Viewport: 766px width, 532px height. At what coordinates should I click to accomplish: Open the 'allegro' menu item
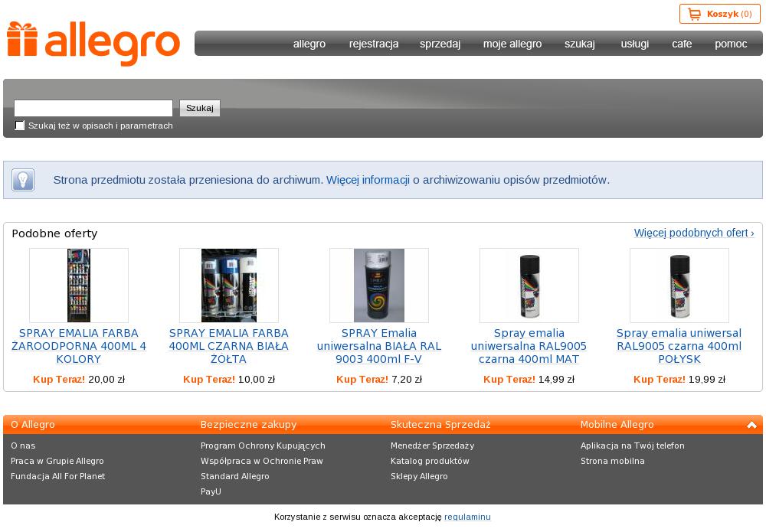309,44
